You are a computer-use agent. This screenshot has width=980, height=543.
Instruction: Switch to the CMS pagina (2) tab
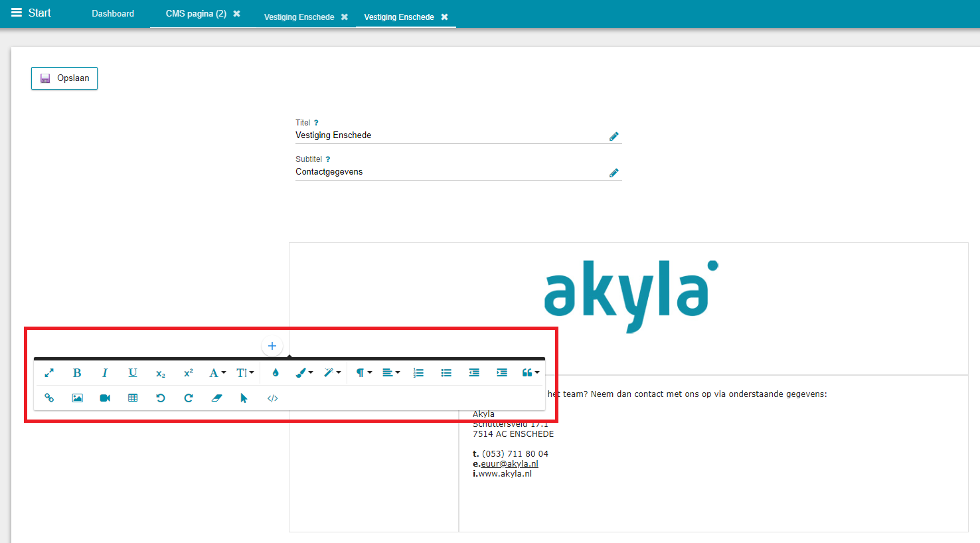tap(196, 13)
